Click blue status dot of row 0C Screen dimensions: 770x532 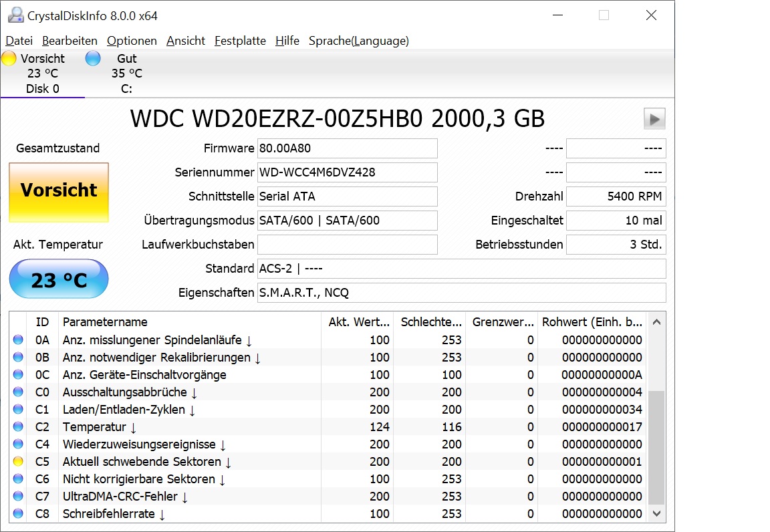pyautogui.click(x=18, y=374)
